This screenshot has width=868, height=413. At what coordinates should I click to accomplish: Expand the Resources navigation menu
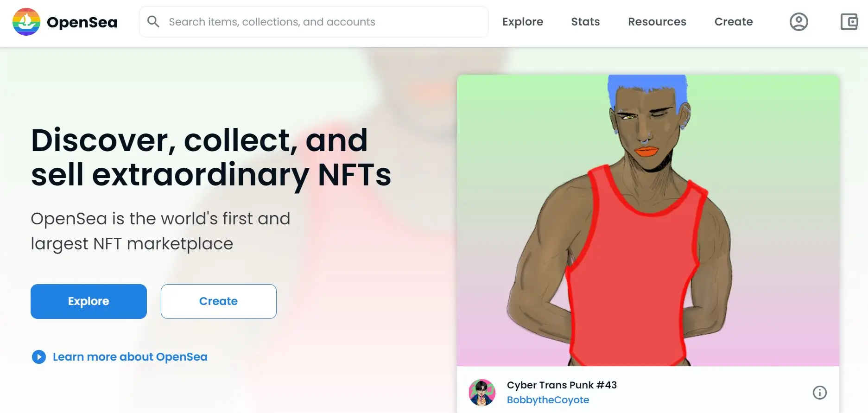point(657,22)
